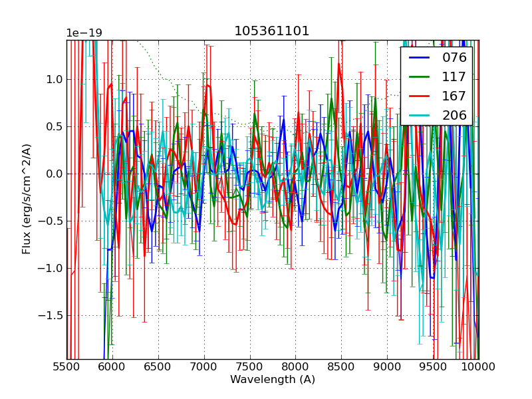
Task: Select the "206" legend entry label
Action: pos(454,115)
